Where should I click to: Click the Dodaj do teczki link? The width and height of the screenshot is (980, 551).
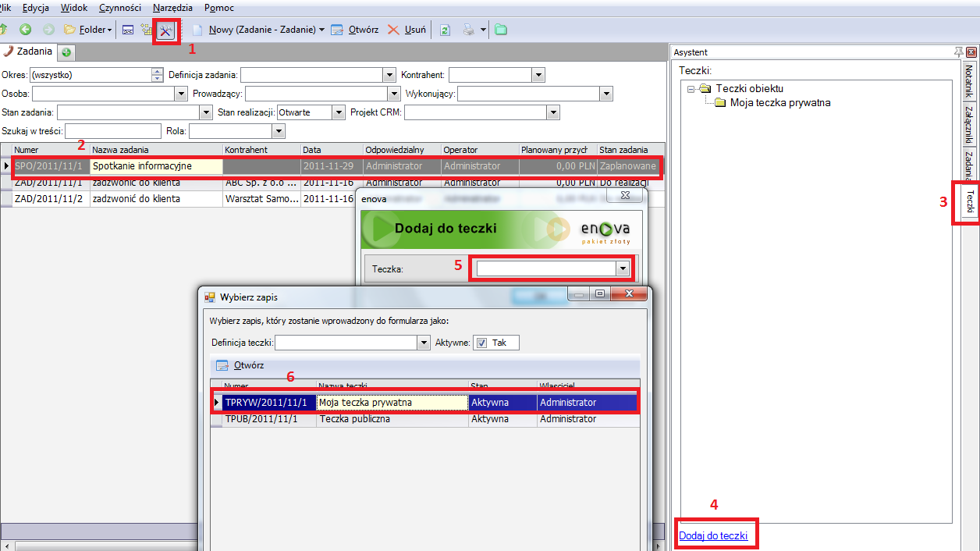coord(713,535)
